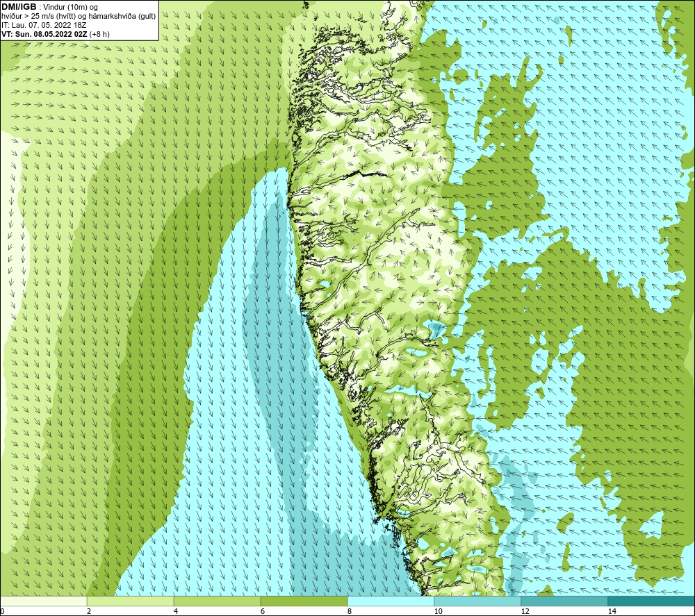The width and height of the screenshot is (695, 616).
Task: Select the 6–8 m/s color swatch
Action: point(304,601)
